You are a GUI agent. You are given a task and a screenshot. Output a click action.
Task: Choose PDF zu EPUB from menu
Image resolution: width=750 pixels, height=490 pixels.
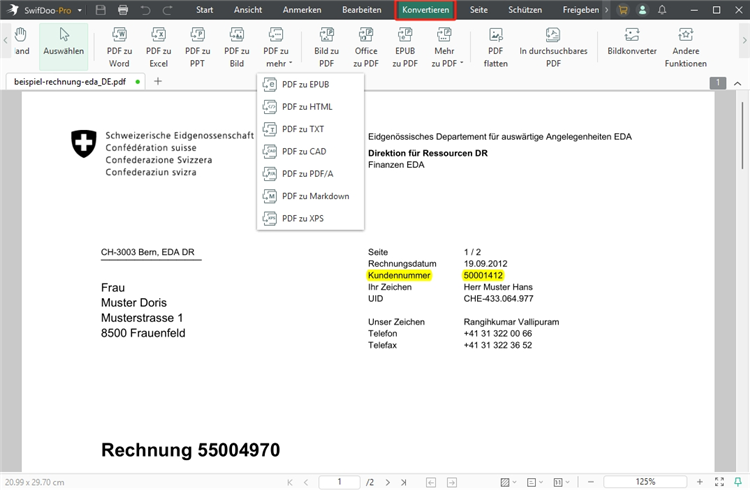[310, 85]
